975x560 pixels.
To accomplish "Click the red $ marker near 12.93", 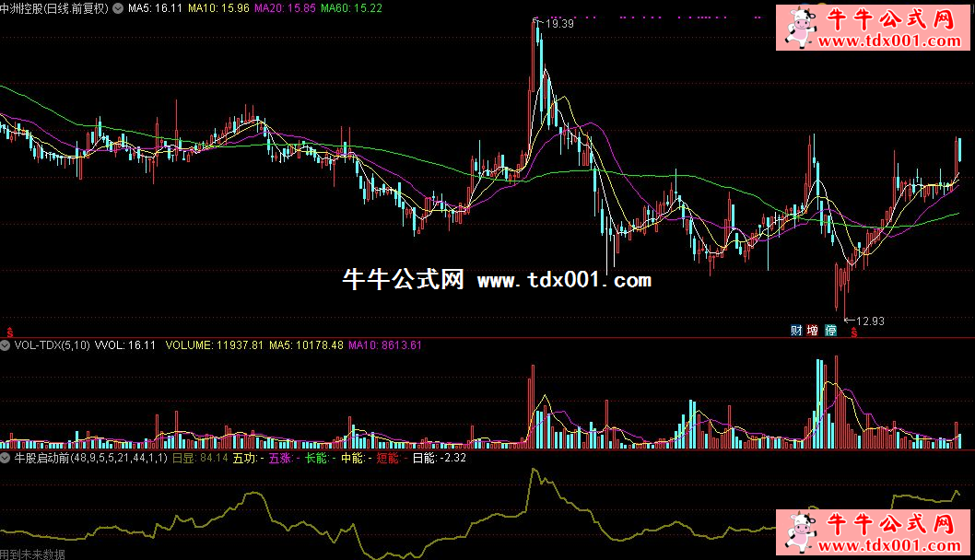I will pyautogui.click(x=853, y=332).
